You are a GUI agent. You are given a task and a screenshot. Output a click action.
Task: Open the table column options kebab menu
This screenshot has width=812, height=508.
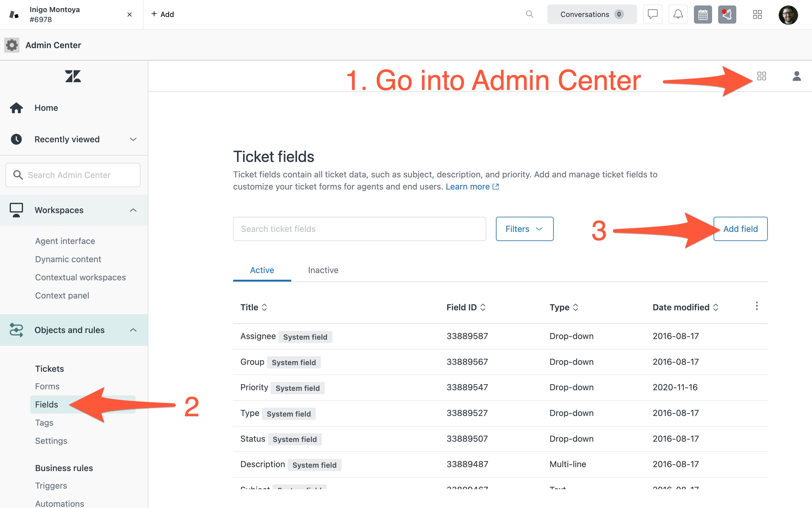pyautogui.click(x=757, y=306)
